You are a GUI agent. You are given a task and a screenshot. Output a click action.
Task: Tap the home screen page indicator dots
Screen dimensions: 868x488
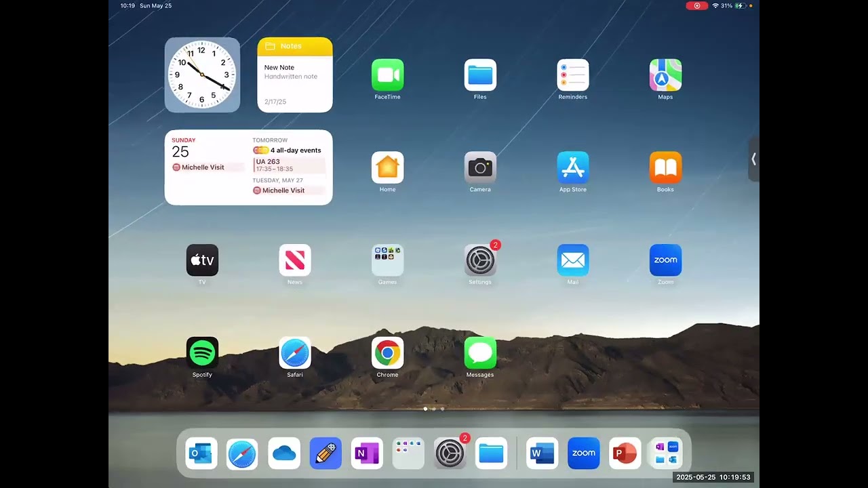[x=434, y=409]
